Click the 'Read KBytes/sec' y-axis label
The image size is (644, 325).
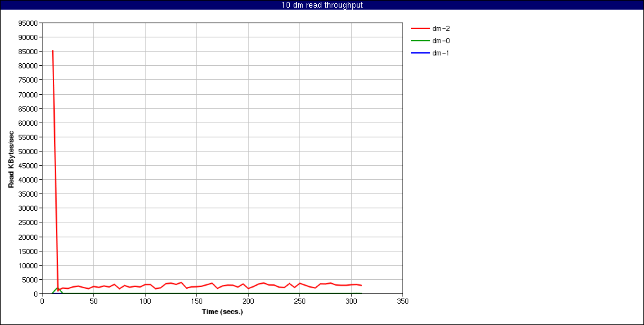(x=11, y=159)
